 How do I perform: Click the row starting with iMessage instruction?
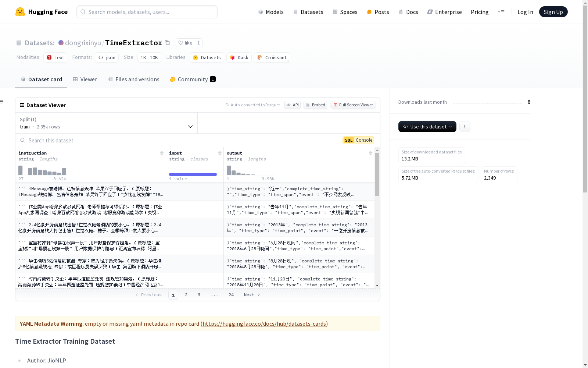195,192
